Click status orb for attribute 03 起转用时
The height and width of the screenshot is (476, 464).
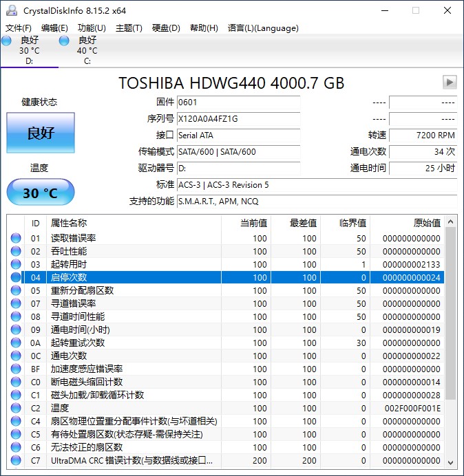[x=16, y=264]
